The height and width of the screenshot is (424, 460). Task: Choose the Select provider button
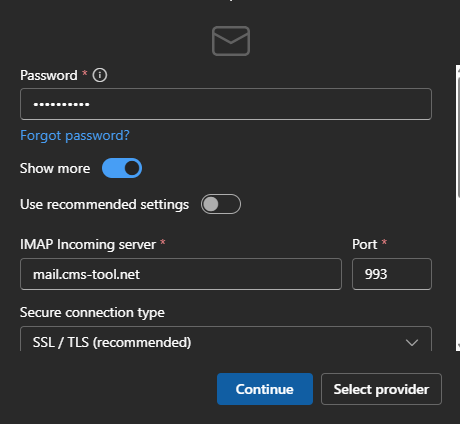point(381,389)
